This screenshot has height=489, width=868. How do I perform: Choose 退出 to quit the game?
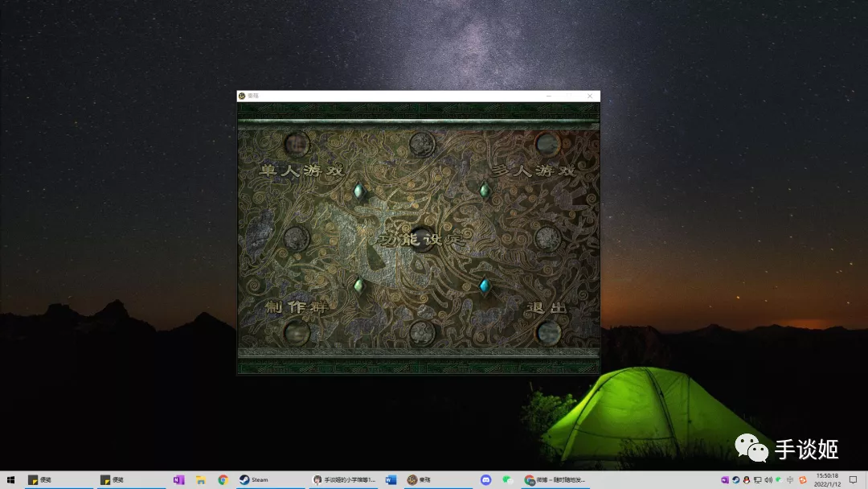(x=547, y=308)
